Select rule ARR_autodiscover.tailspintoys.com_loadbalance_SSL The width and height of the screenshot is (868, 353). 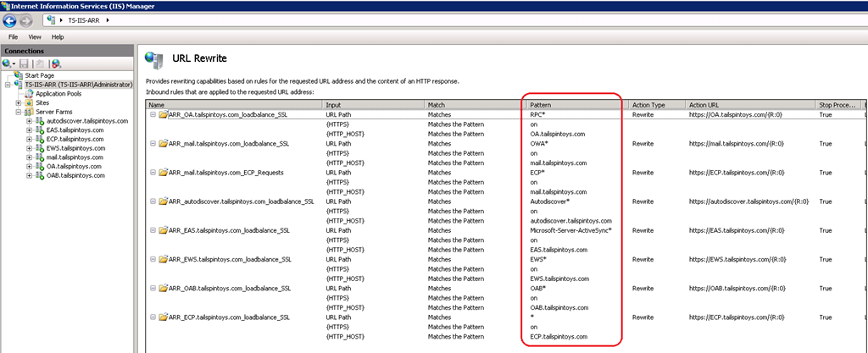coord(242,201)
